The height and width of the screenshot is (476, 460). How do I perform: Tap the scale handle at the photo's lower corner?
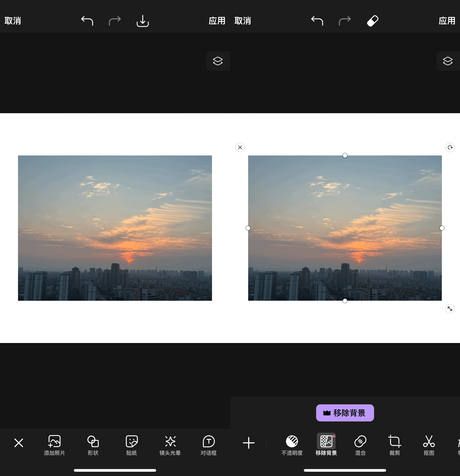point(450,309)
